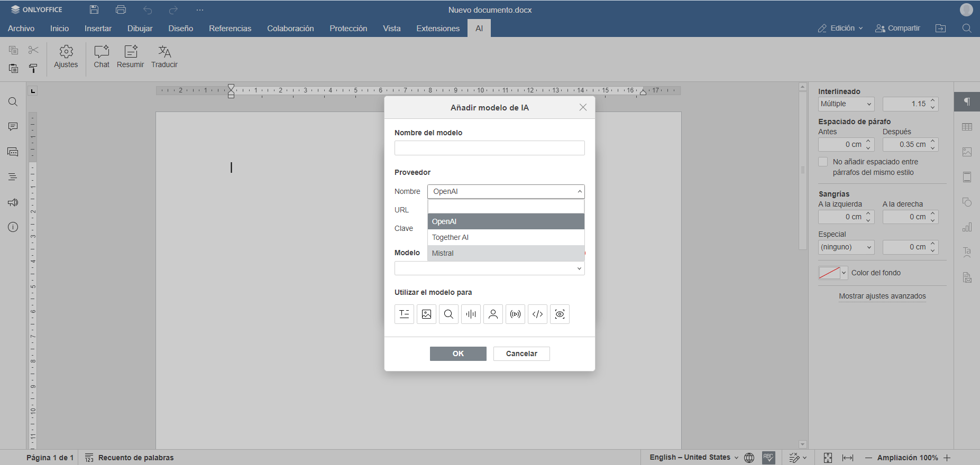Switch to the Extensiones tab
The height and width of the screenshot is (465, 980).
tap(438, 28)
